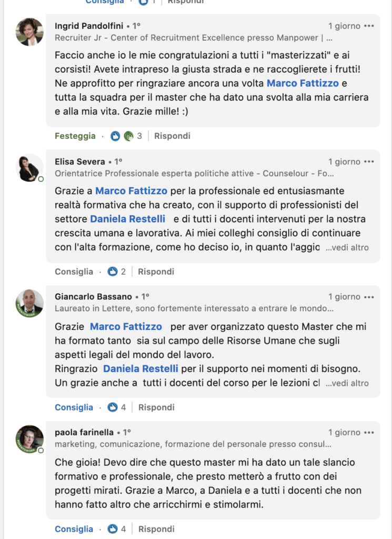Open the three-dot menu on Giancarlo Bassano's comment
392x539 pixels.
[x=369, y=297]
